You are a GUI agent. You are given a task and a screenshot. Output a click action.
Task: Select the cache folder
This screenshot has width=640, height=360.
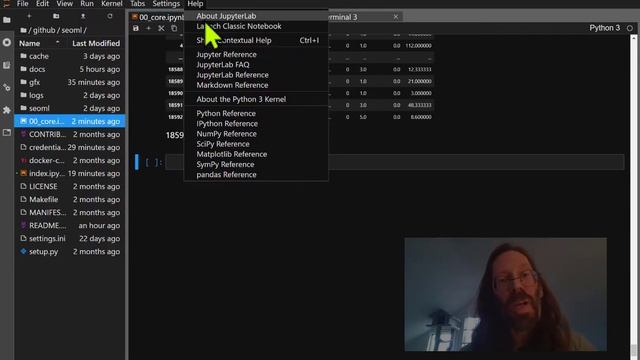tap(70, 56)
